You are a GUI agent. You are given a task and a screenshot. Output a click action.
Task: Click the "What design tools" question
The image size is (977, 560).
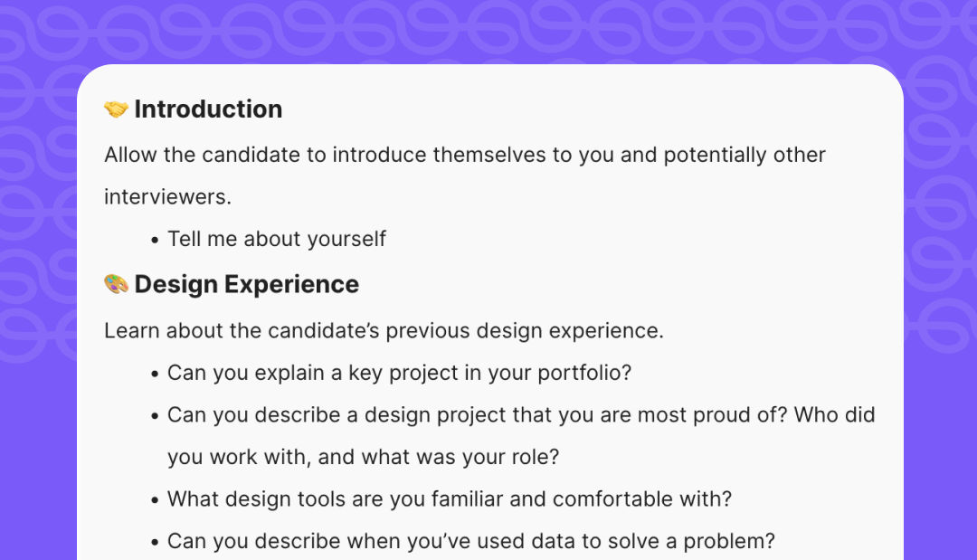[449, 499]
